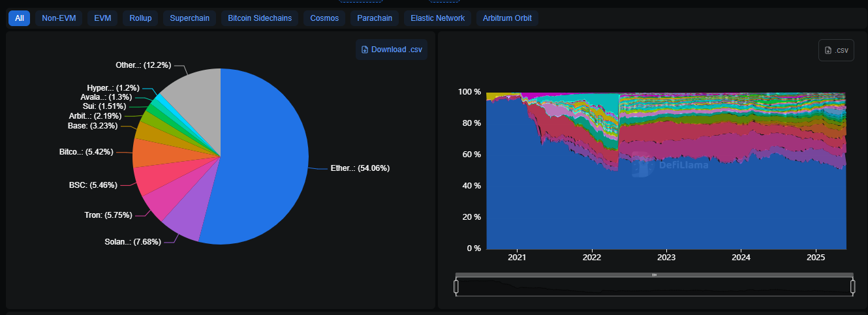Click the center grip of range slider
Viewport: 868px width, 315px height.
654,275
